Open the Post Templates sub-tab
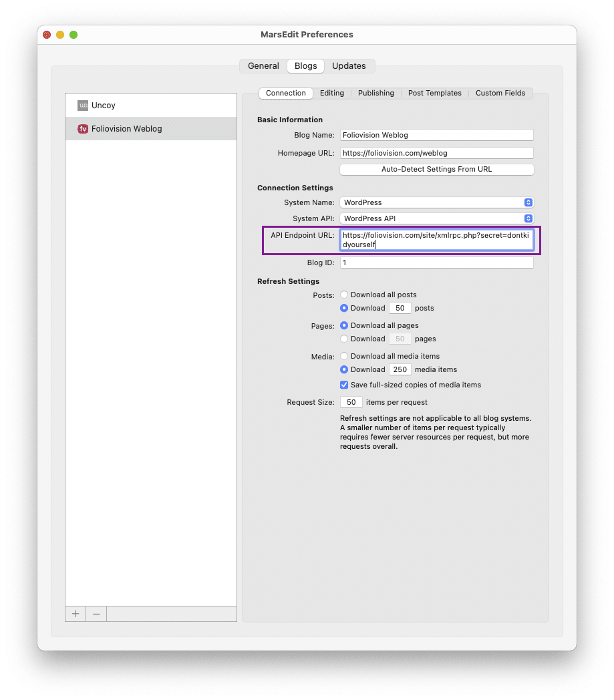 [x=434, y=94]
